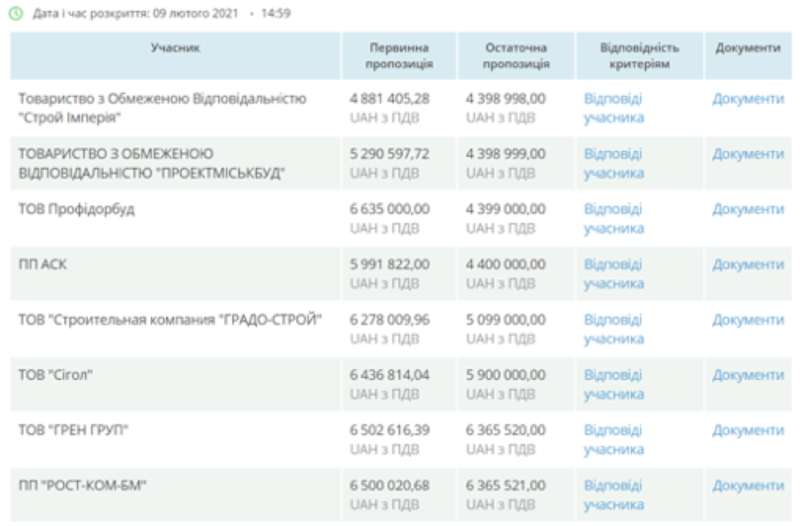Open Документи link for ГРАДО-СТРОЙ
The image size is (800, 526).
747,320
